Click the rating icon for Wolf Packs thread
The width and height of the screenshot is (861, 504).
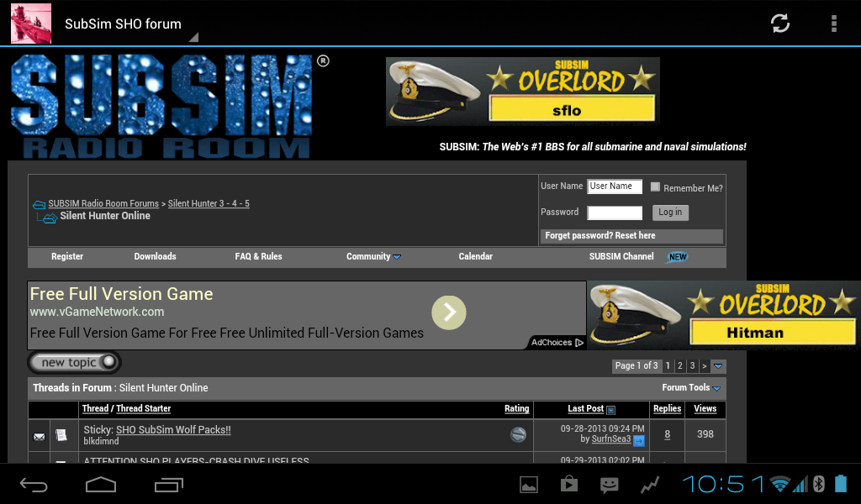(518, 435)
